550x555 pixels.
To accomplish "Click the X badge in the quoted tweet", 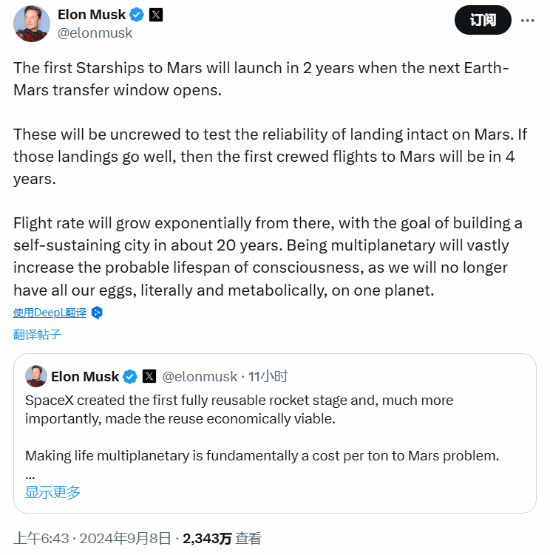I will 149,376.
